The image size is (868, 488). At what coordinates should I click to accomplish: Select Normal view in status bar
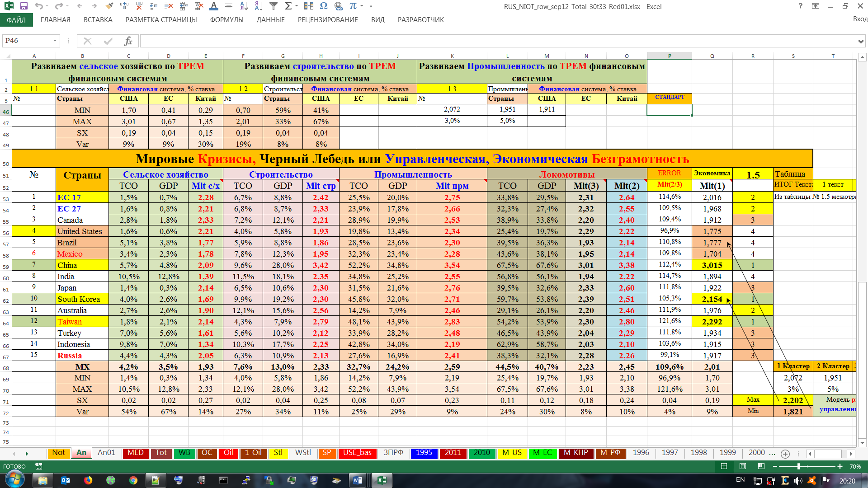724,466
